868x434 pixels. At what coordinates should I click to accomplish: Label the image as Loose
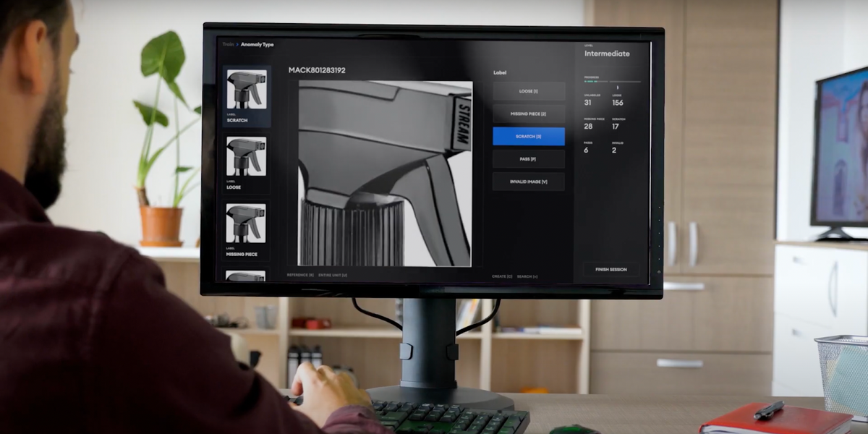coord(529,91)
